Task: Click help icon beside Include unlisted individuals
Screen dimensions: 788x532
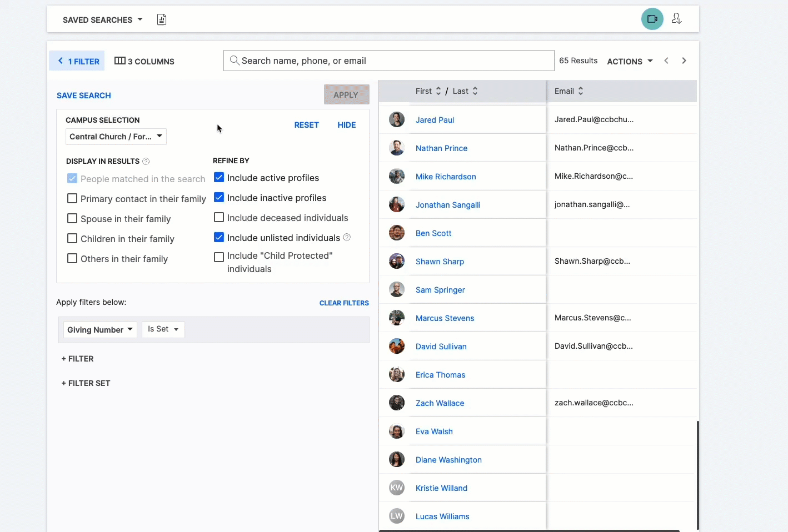Action: (347, 237)
